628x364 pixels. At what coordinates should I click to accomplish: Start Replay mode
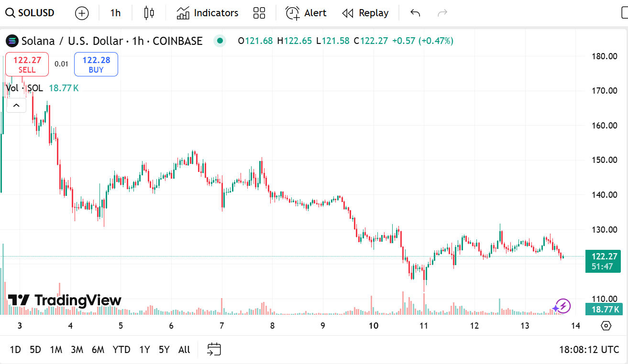[x=365, y=13]
